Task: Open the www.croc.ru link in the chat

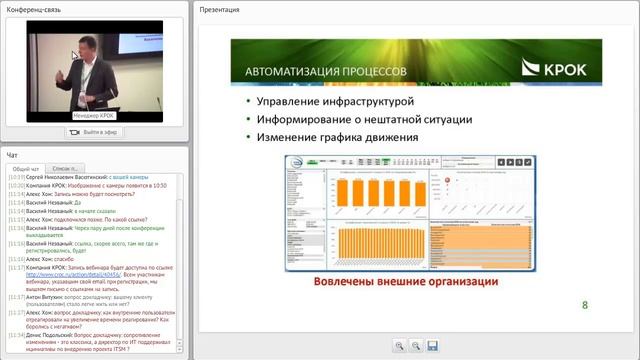Action: 73,275
